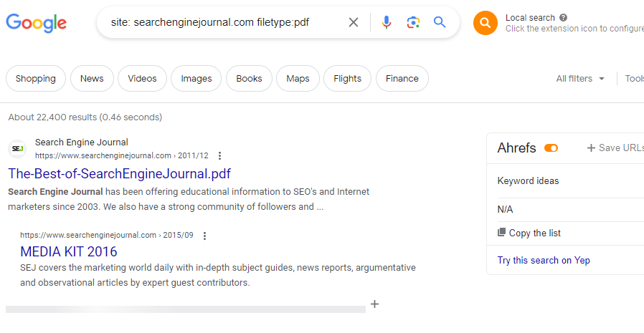Click the Local search label
The image size is (644, 333).
[x=530, y=18]
